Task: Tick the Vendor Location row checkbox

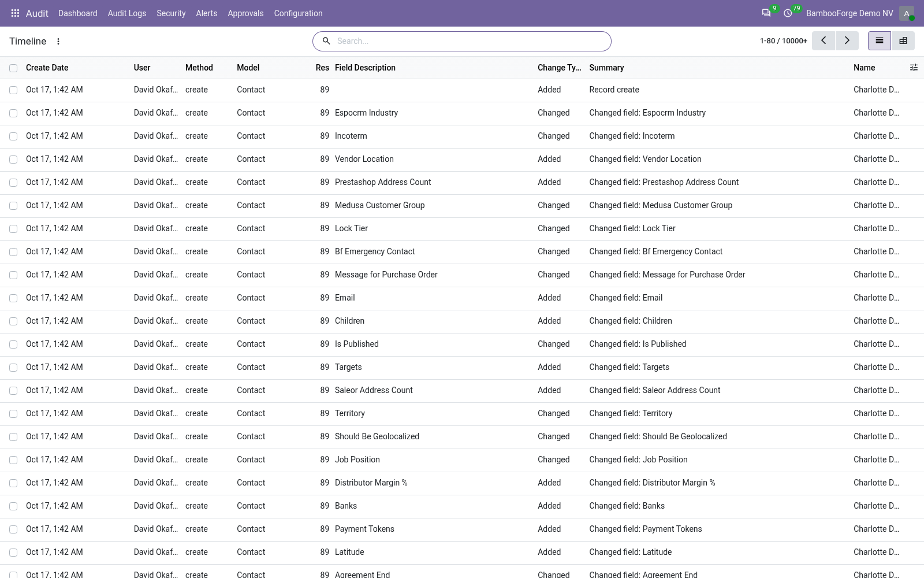Action: [x=13, y=160]
